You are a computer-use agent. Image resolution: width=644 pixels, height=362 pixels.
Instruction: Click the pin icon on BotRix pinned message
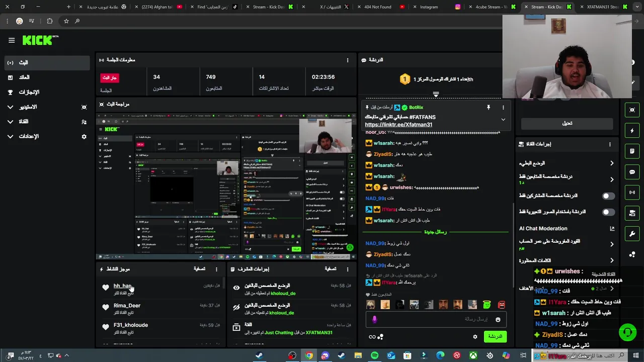[488, 108]
